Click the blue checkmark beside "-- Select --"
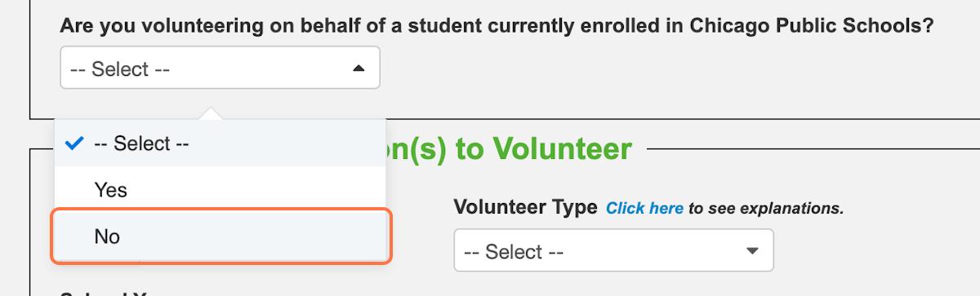Viewport: 980px width, 296px height. point(74,144)
